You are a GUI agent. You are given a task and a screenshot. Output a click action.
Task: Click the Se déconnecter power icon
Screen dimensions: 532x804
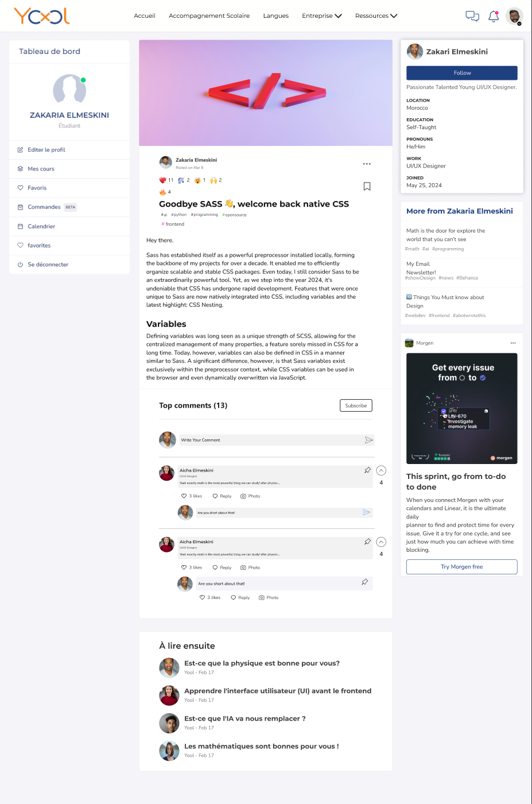coord(20,265)
